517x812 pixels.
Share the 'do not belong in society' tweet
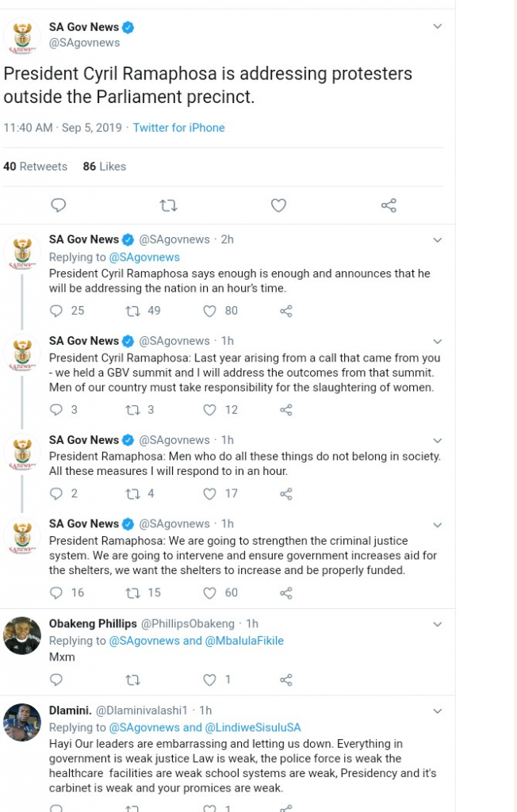coord(286,494)
